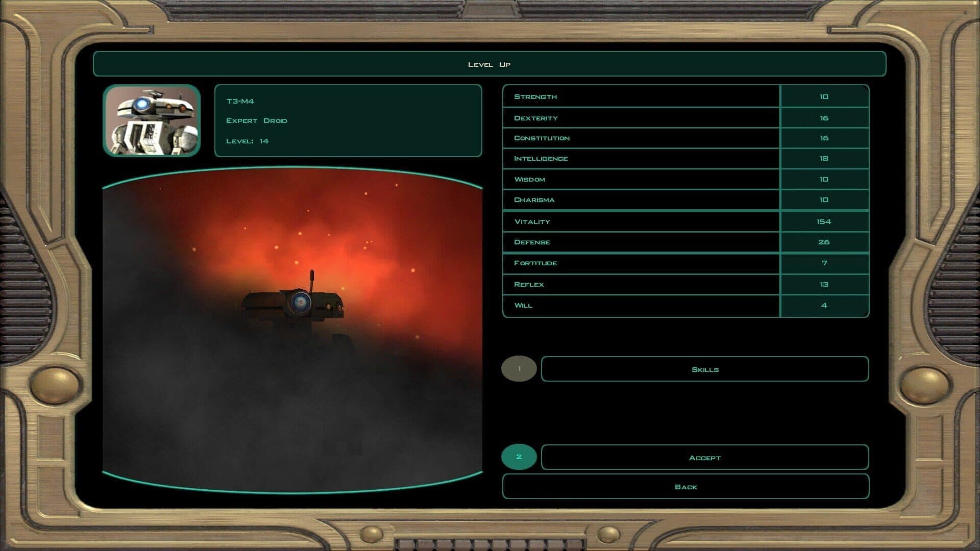This screenshot has height=551, width=980.
Task: Click the Expert Droid class label
Action: point(257,120)
